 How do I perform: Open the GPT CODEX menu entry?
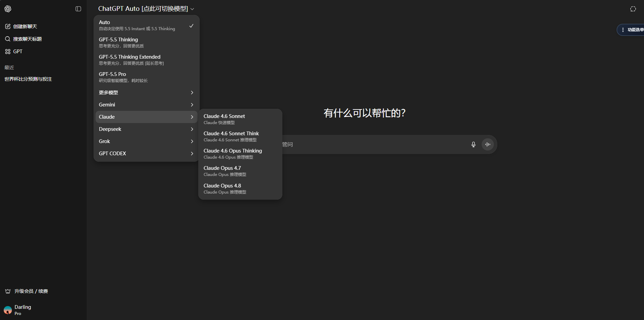coord(146,154)
